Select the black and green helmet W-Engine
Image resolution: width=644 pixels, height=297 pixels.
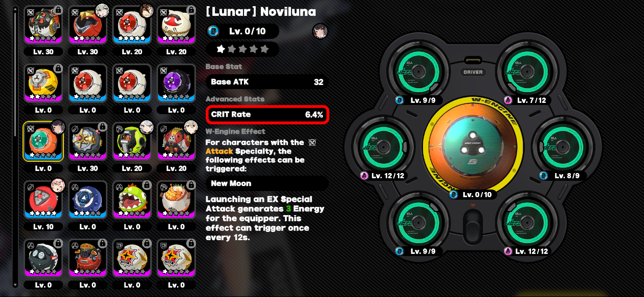pos(132,142)
